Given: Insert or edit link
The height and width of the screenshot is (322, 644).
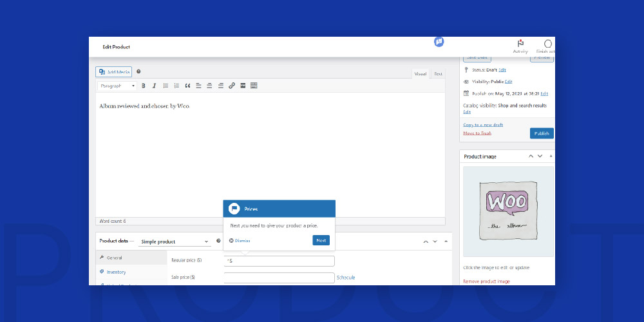Looking at the screenshot, I should 232,86.
